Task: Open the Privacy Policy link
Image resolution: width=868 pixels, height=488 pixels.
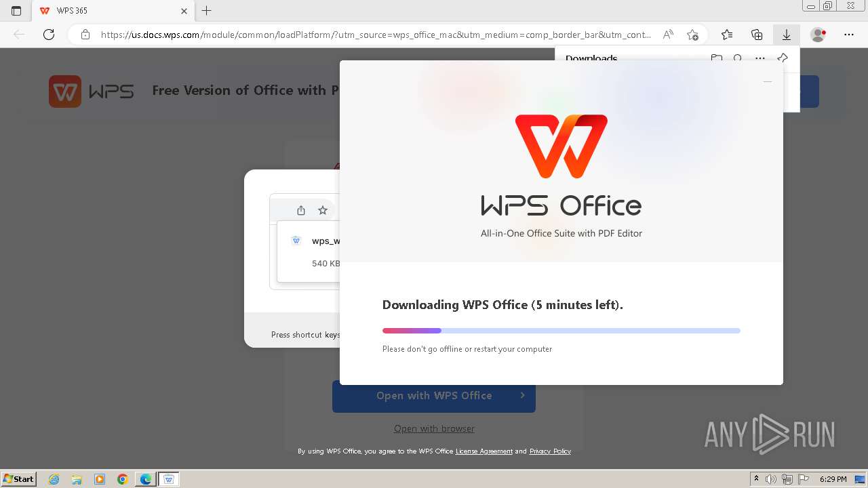Action: [x=550, y=451]
